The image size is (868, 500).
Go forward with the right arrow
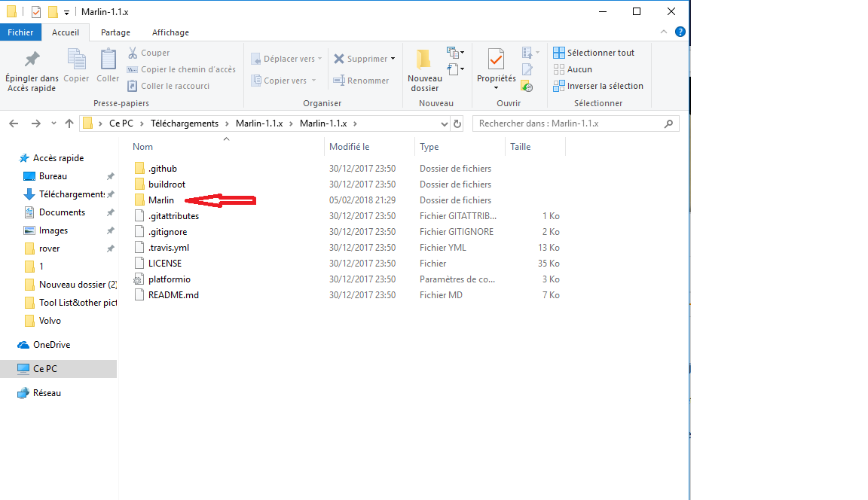tap(36, 123)
